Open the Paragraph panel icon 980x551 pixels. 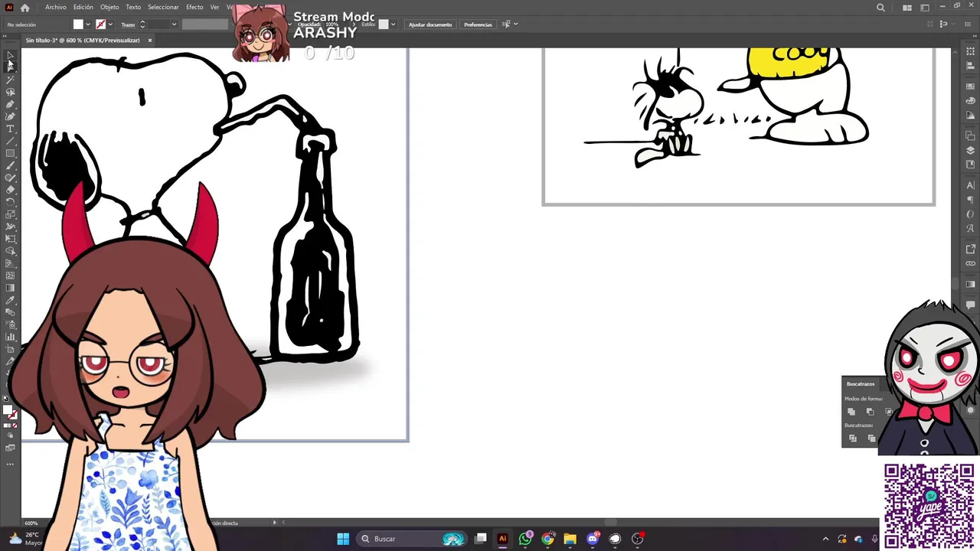970,200
